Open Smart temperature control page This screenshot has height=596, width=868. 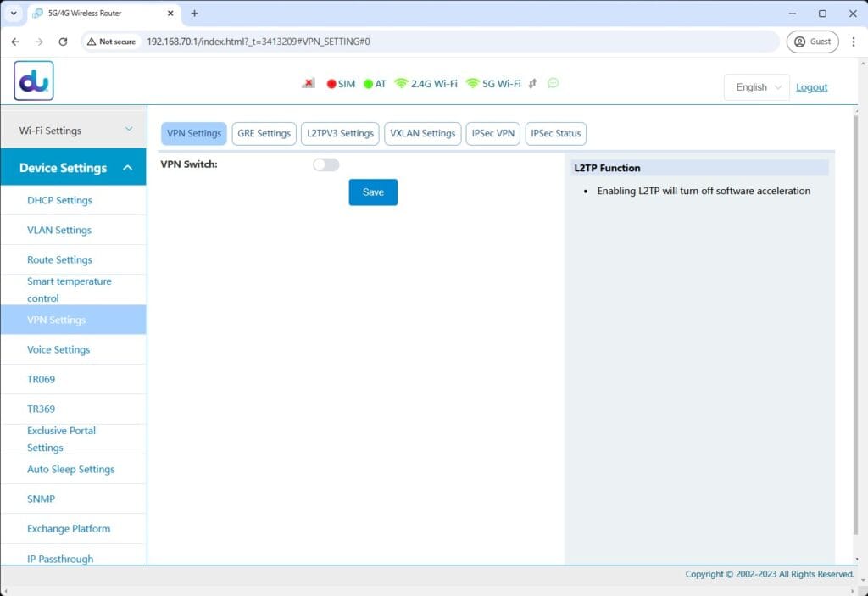click(x=74, y=290)
